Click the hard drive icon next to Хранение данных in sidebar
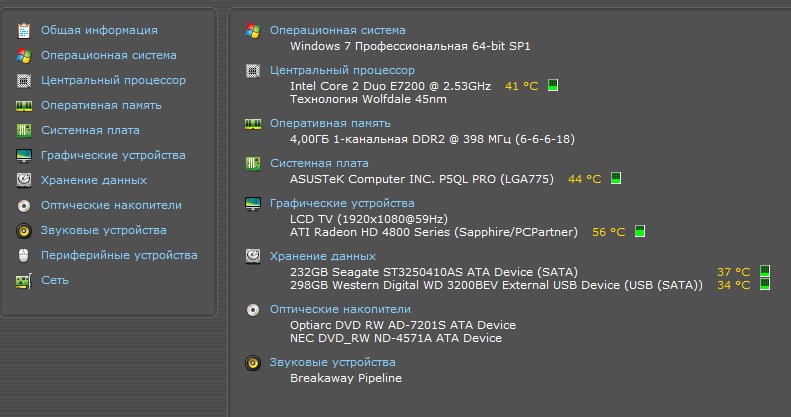This screenshot has height=417, width=791. [x=24, y=180]
